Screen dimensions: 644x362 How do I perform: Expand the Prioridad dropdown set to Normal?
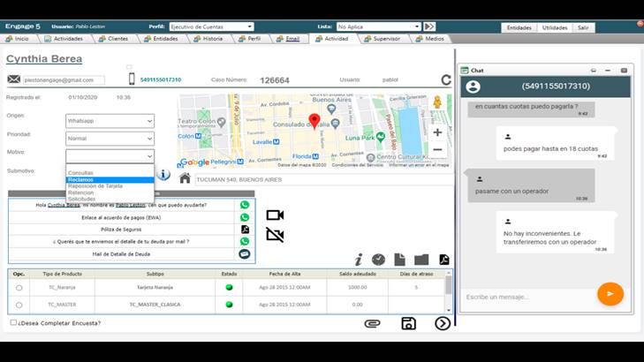(110, 139)
